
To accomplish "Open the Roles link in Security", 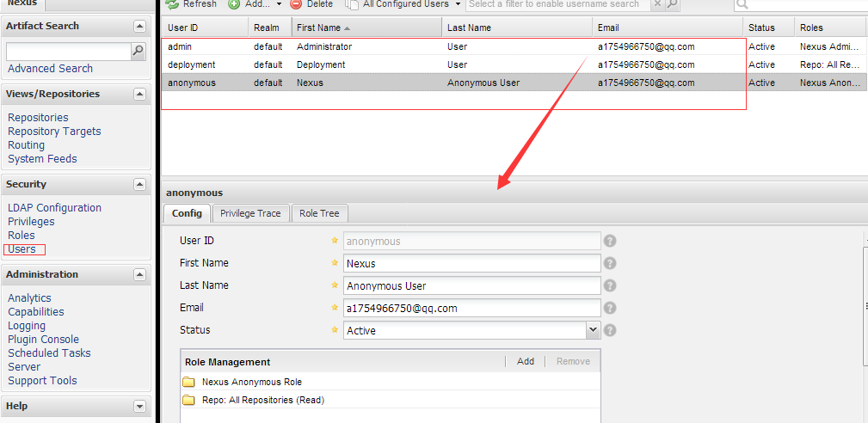I will 21,236.
